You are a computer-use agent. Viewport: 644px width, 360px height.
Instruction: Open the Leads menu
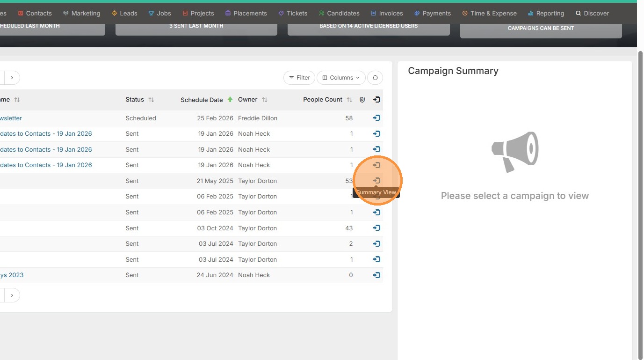[x=124, y=13]
